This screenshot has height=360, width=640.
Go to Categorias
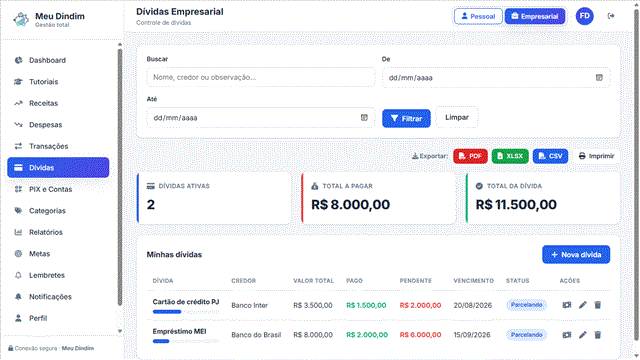(58, 211)
